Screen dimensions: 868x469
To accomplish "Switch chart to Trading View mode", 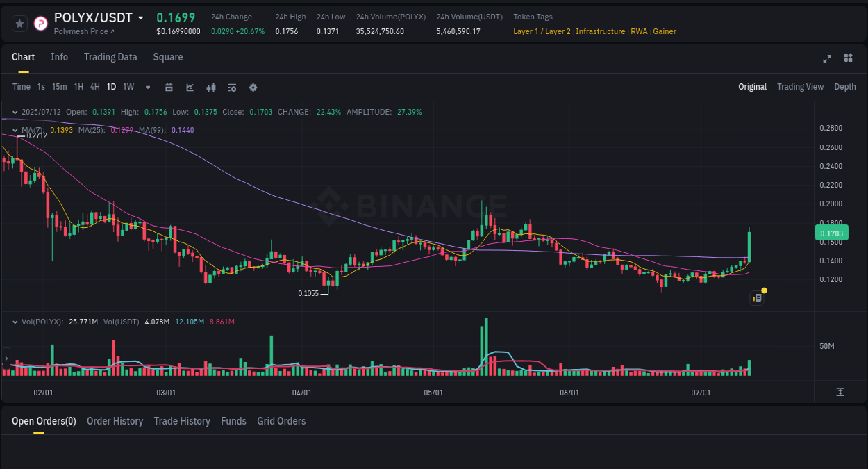I will [x=800, y=87].
